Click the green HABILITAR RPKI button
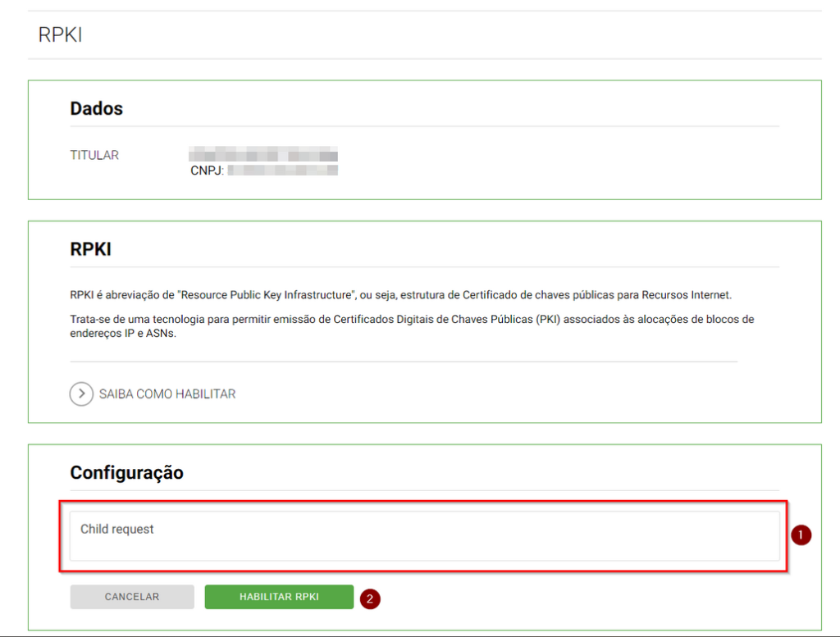The width and height of the screenshot is (840, 637). [x=279, y=597]
